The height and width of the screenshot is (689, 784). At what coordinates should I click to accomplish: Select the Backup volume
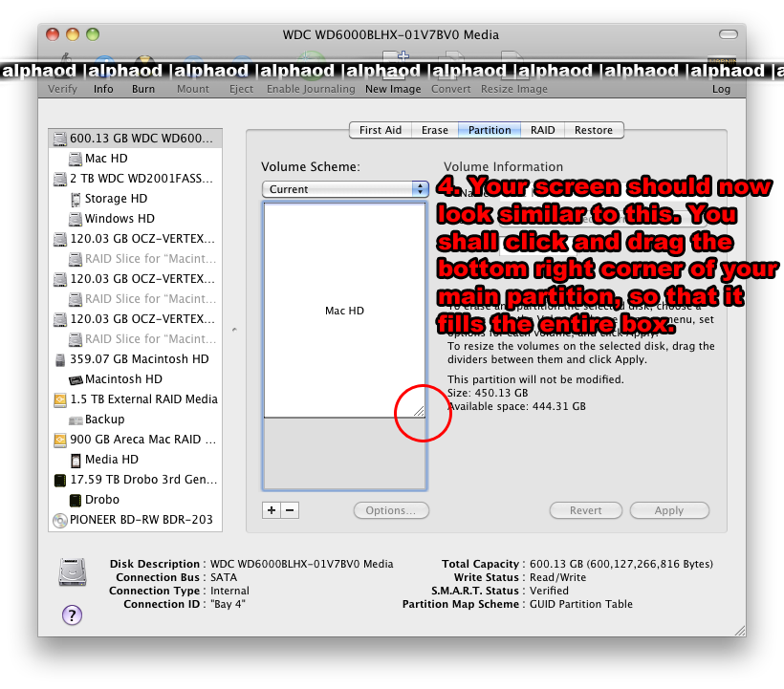tap(136, 419)
